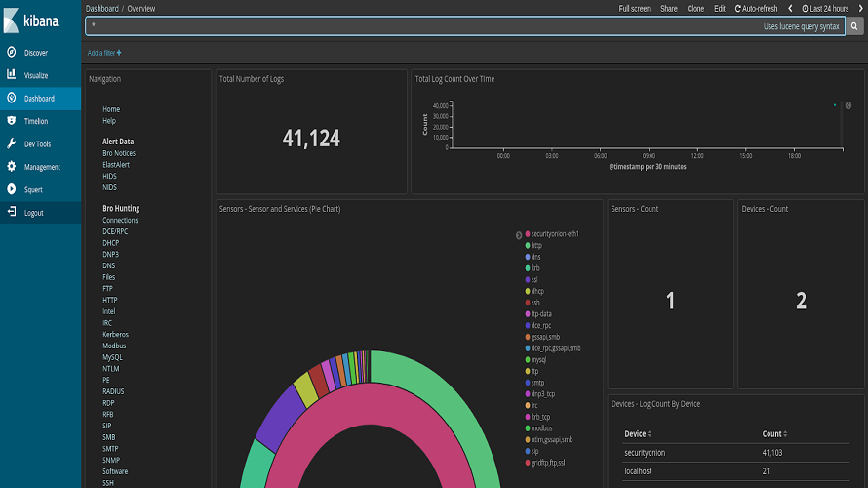Open the Last 24 hours time picker
This screenshot has height=488, width=868.
[825, 9]
